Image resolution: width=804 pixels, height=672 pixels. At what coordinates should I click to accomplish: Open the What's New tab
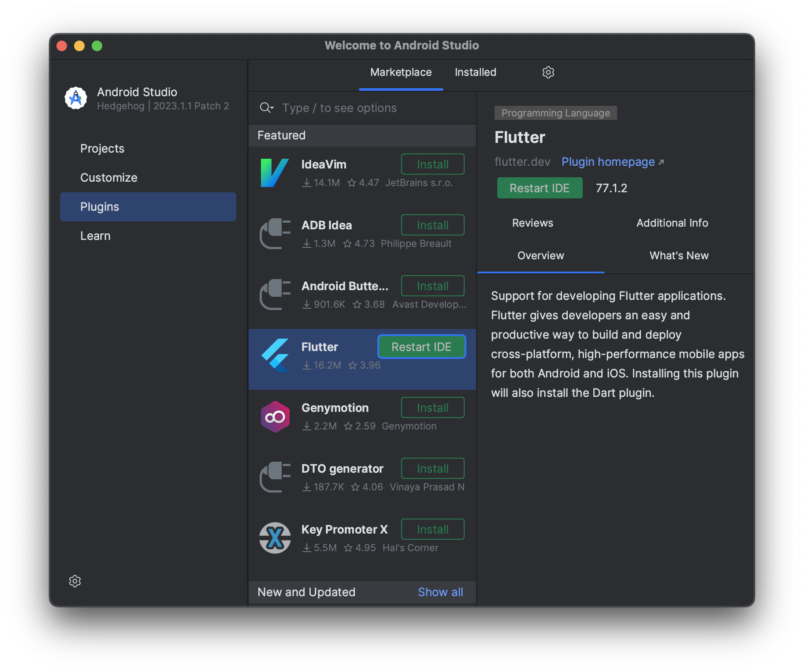click(x=679, y=256)
